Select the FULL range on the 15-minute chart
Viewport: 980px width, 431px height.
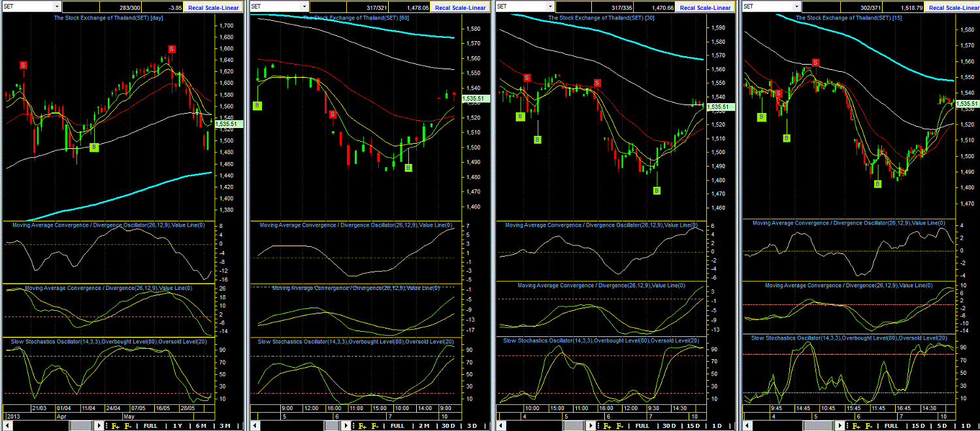891,426
